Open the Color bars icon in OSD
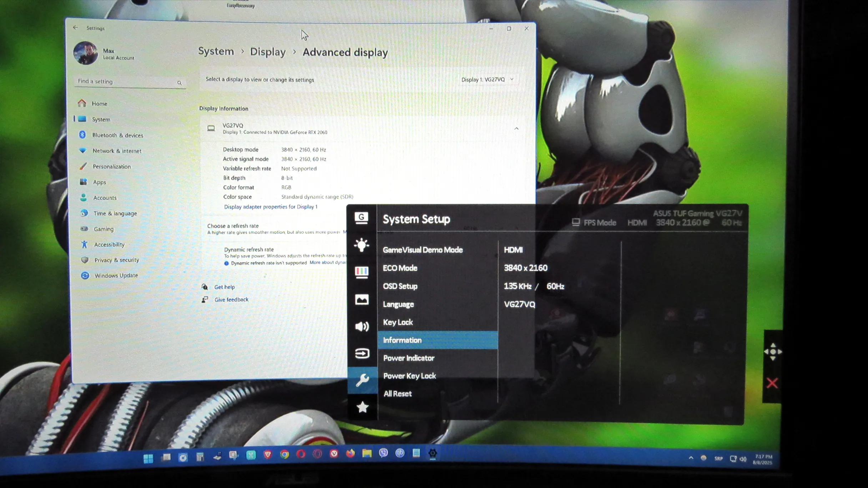Image resolution: width=868 pixels, height=488 pixels. pos(362,272)
